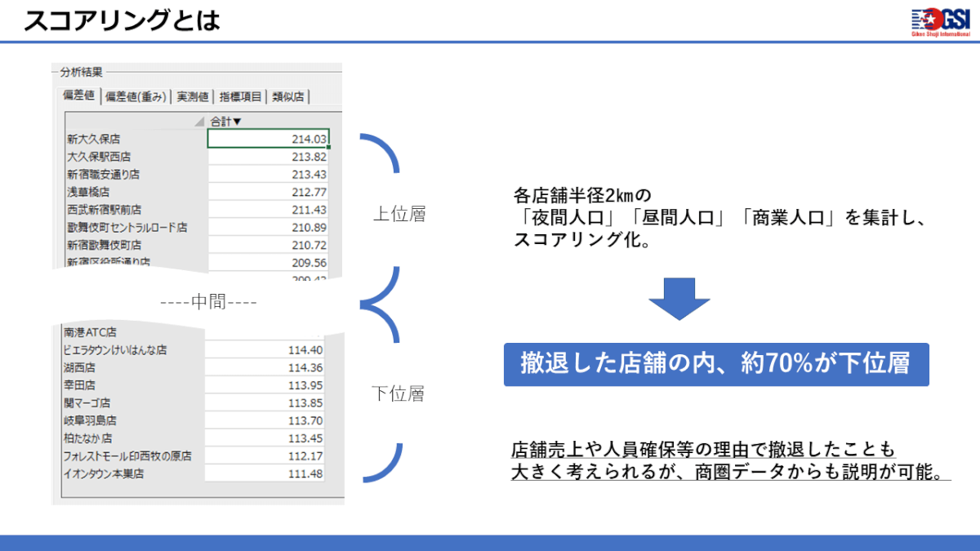
Task: Open the 実測値 tab
Action: [x=193, y=96]
